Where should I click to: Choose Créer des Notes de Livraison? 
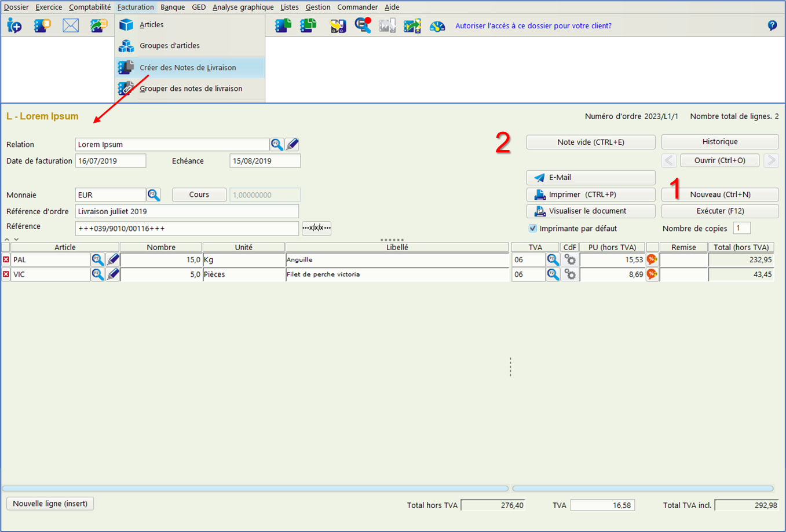(x=190, y=68)
